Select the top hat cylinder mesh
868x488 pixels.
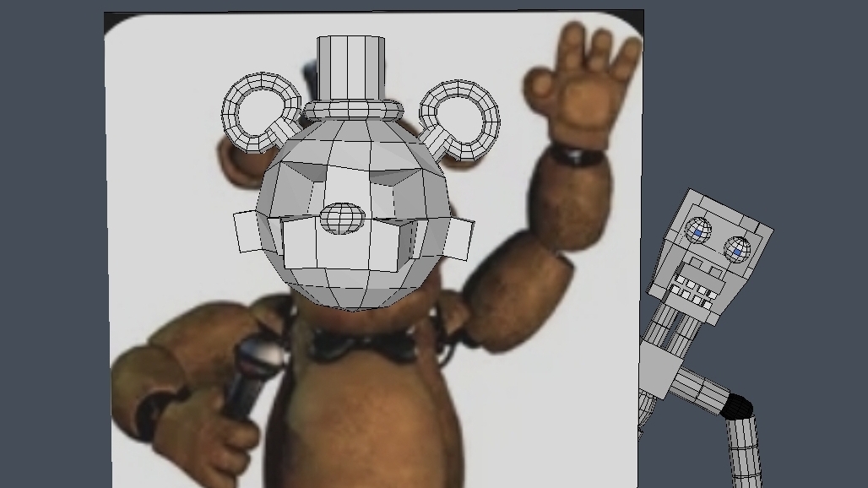[350, 68]
